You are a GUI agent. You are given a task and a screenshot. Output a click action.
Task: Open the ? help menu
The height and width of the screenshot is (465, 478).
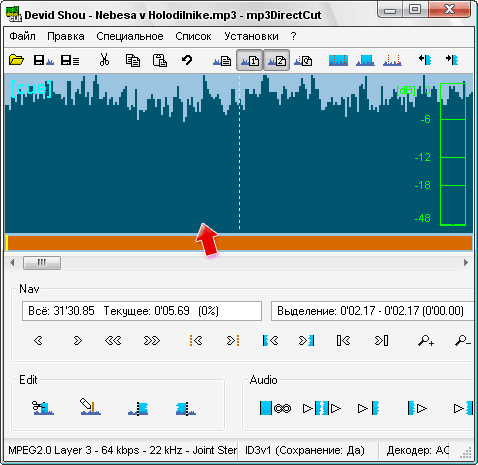point(293,36)
